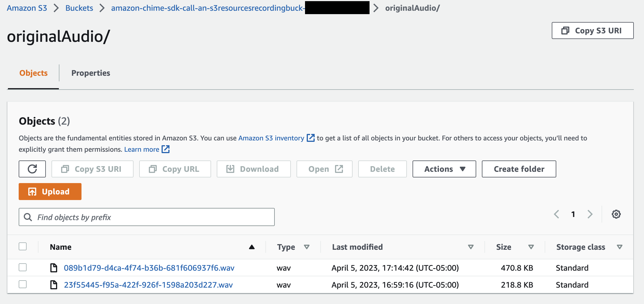Image resolution: width=644 pixels, height=304 pixels.
Task: Click page number 1 in pagination
Action: coord(573,214)
